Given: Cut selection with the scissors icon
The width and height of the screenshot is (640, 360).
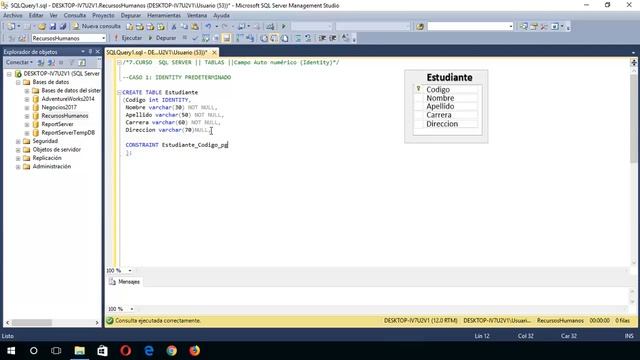Looking at the screenshot, I should (173, 27).
